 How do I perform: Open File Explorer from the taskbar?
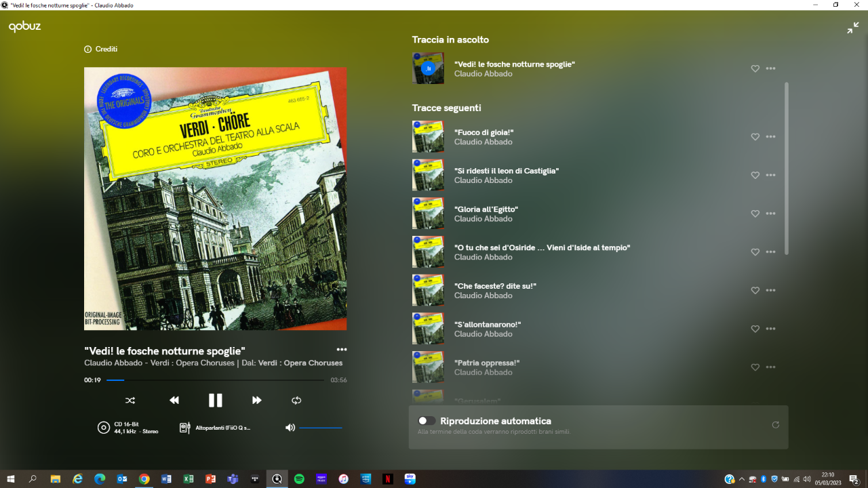point(56,479)
